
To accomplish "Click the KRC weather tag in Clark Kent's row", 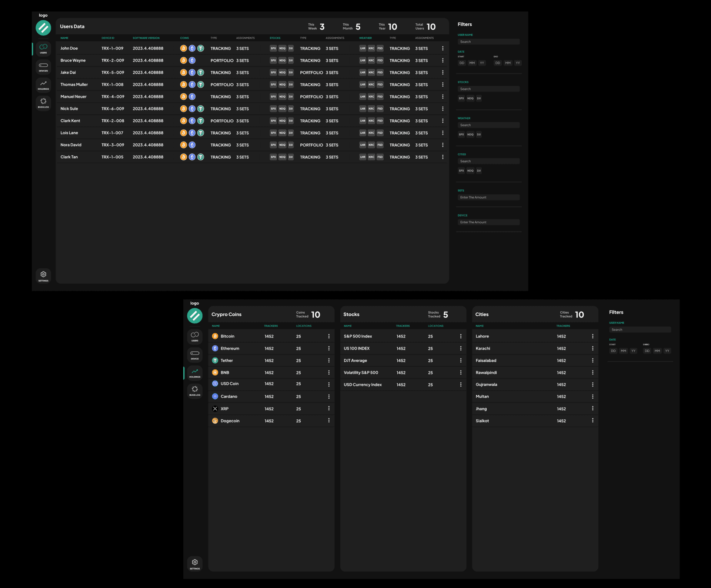I will pyautogui.click(x=371, y=121).
